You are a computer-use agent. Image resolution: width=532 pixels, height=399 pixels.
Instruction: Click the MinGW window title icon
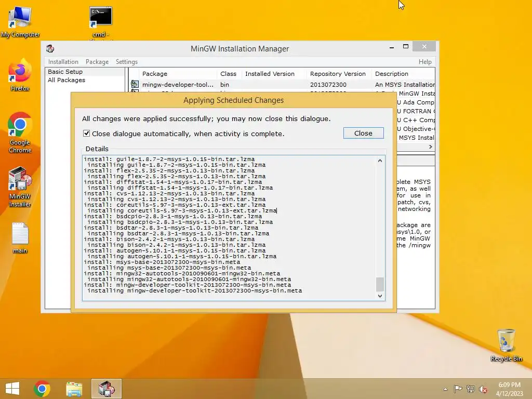click(50, 48)
